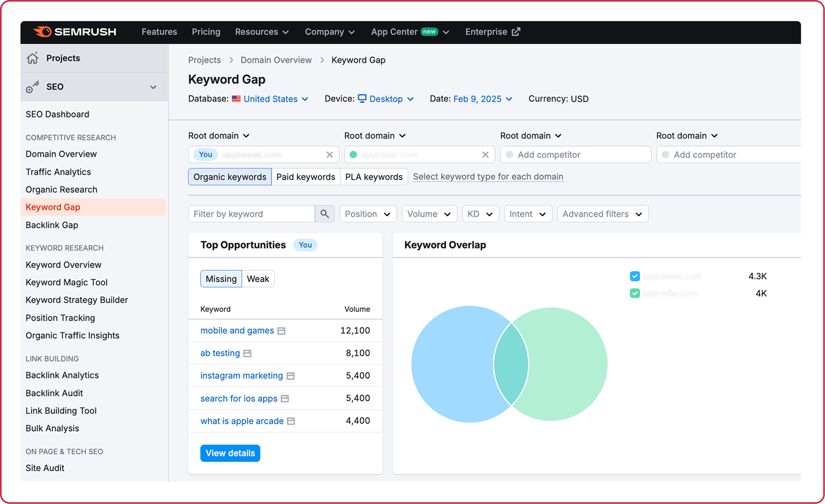The height and width of the screenshot is (504, 825).
Task: Open Position Tracking in the sidebar
Action: tap(60, 318)
